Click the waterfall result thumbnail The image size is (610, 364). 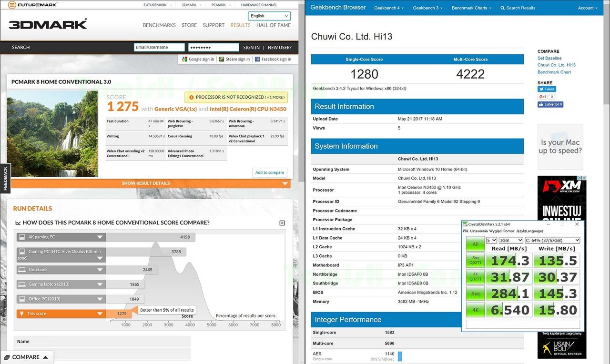52,134
